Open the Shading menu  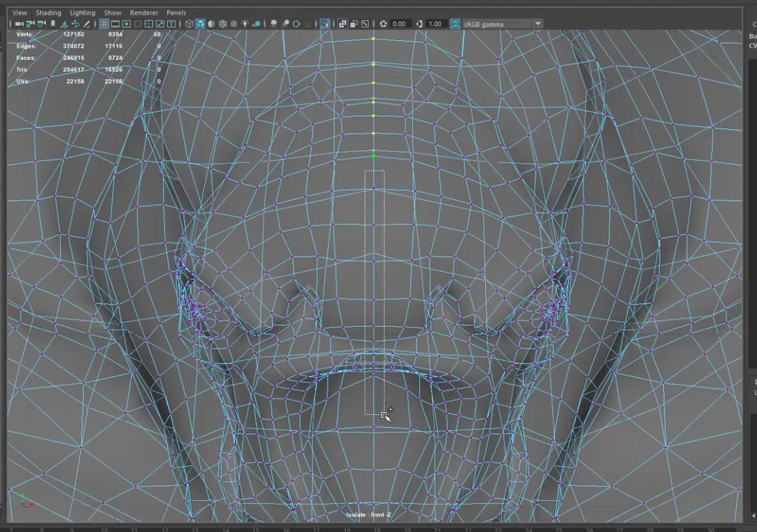pos(48,13)
